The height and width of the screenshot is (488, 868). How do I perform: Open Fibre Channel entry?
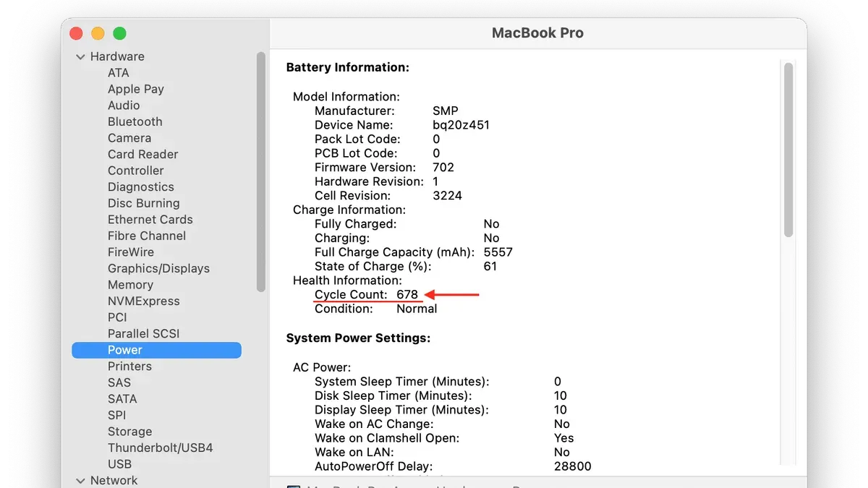click(x=147, y=236)
